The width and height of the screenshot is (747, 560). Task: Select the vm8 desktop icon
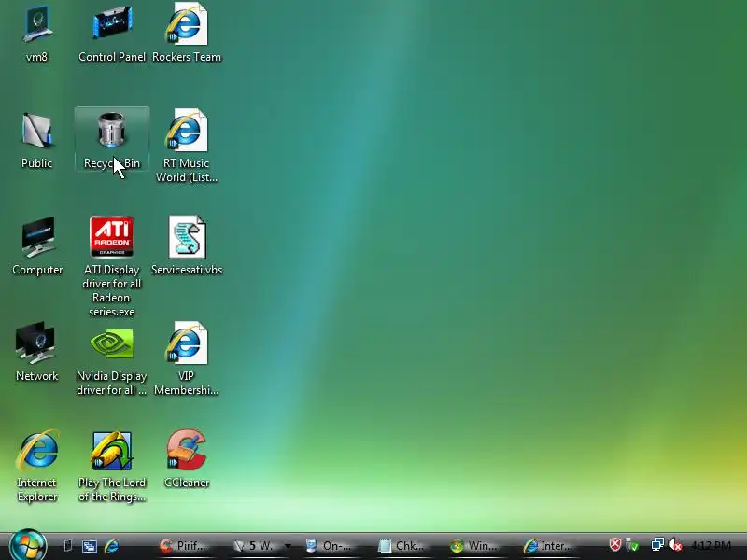tap(36, 34)
